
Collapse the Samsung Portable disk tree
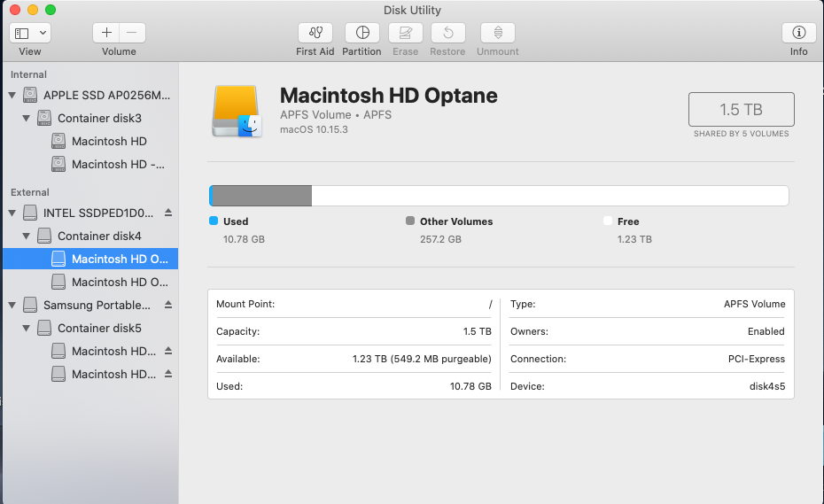[12, 305]
